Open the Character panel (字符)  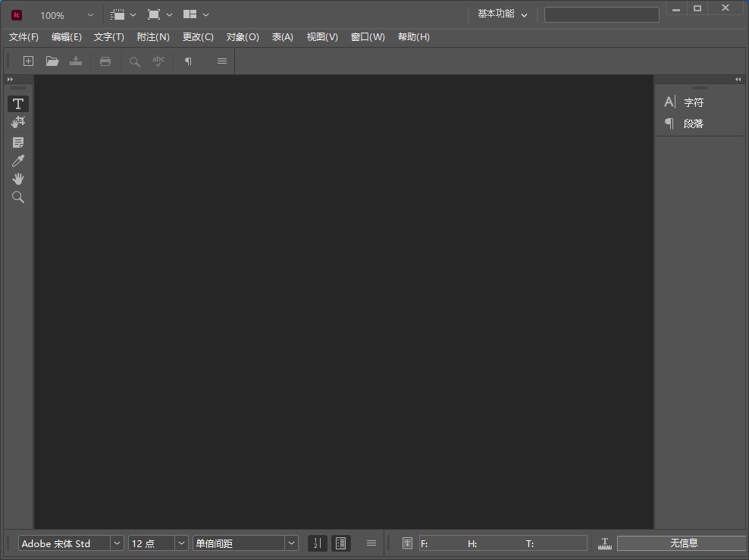tap(693, 102)
